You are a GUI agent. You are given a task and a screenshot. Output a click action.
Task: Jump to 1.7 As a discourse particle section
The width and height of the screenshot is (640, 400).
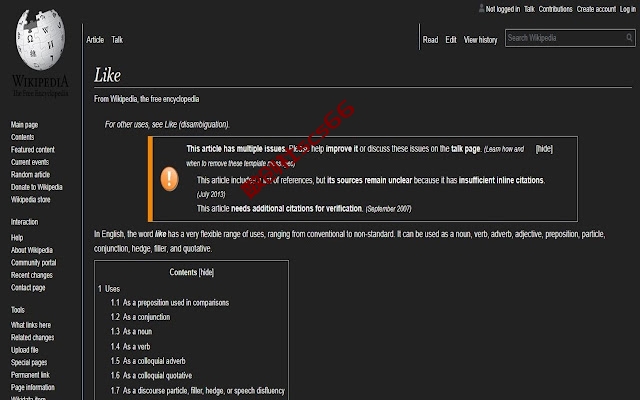(198, 391)
